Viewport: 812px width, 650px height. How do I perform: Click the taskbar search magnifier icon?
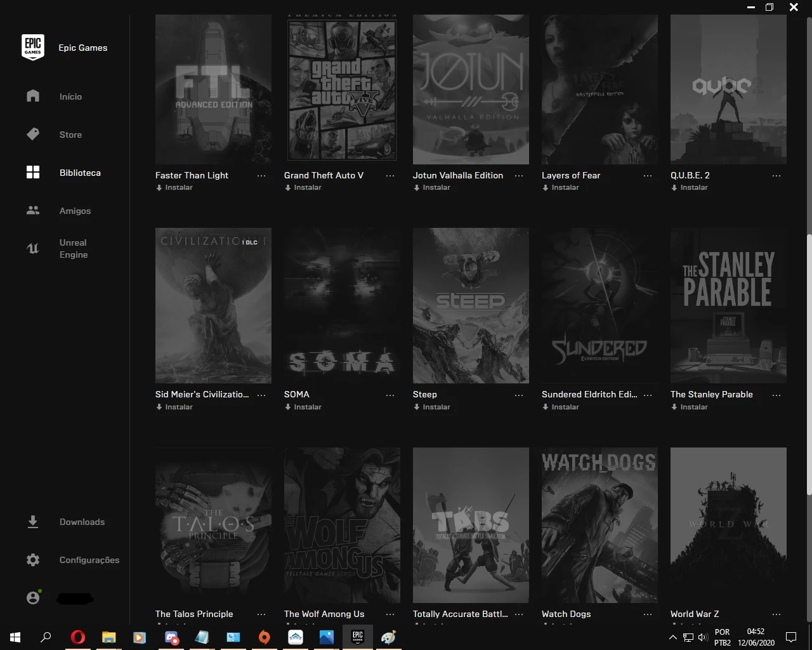click(46, 637)
